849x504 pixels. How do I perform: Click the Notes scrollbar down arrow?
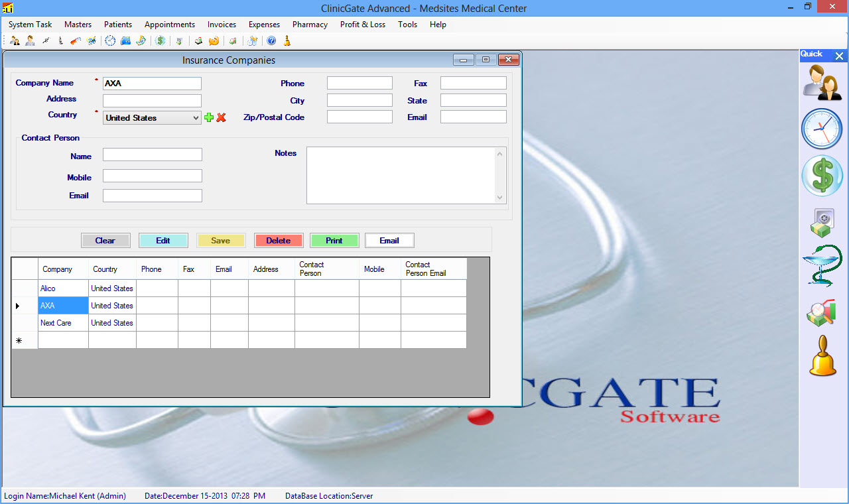tap(500, 198)
